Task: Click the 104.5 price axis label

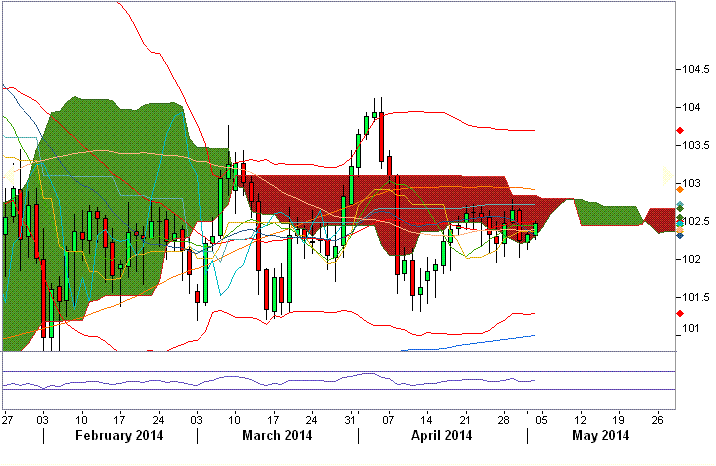Action: click(690, 70)
